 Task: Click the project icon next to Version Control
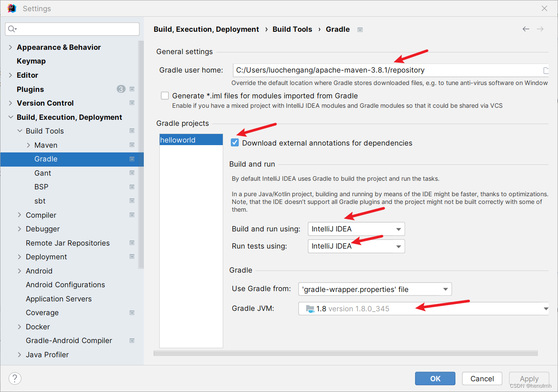pyautogui.click(x=132, y=103)
